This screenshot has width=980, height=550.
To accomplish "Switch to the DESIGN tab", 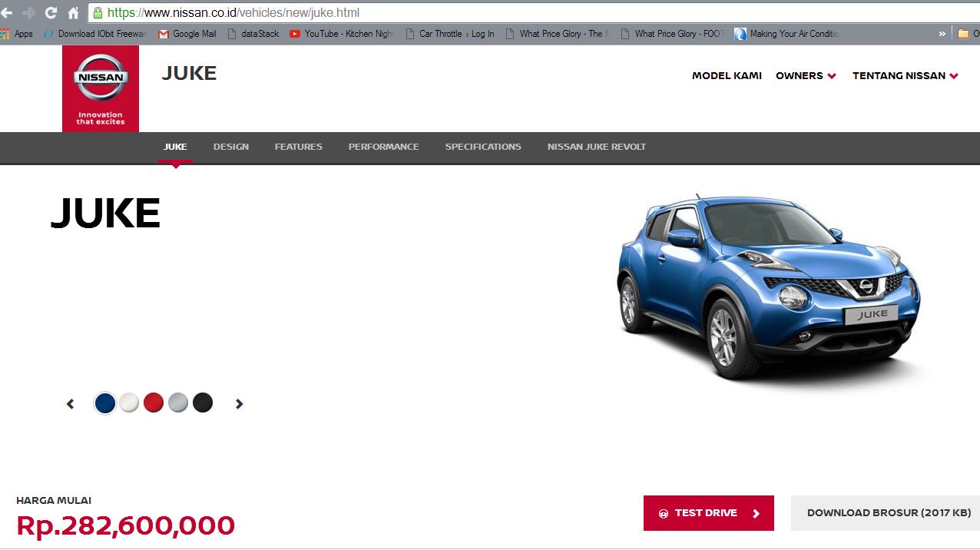I will (231, 147).
